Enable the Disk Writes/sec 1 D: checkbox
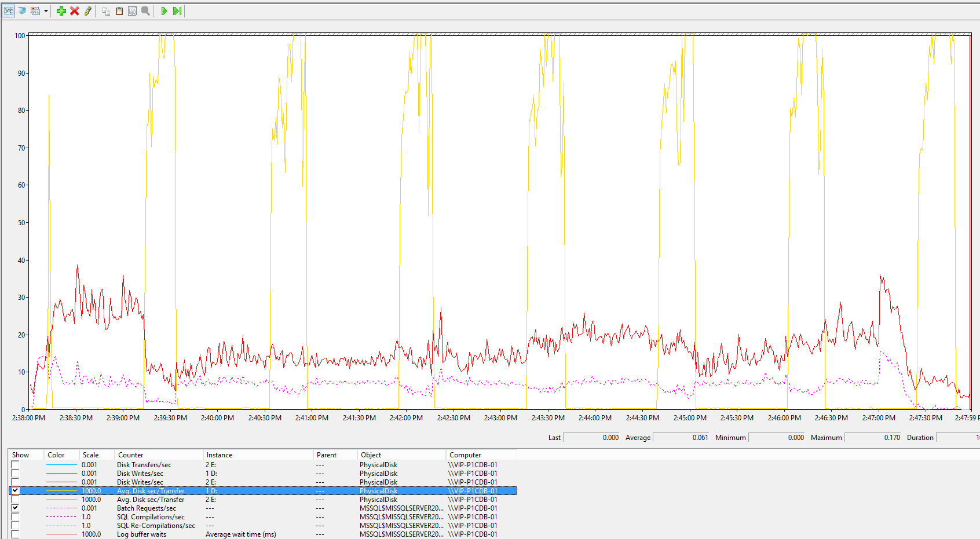 click(15, 474)
